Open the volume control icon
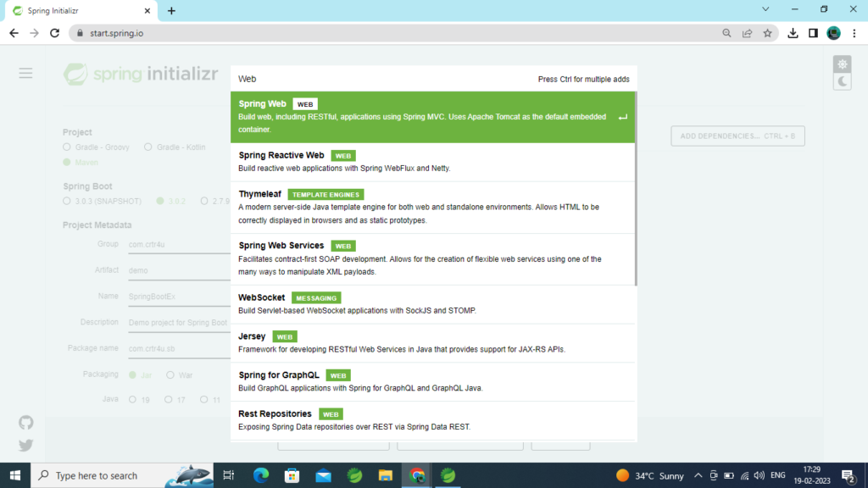Viewport: 868px width, 488px height. pos(759,475)
